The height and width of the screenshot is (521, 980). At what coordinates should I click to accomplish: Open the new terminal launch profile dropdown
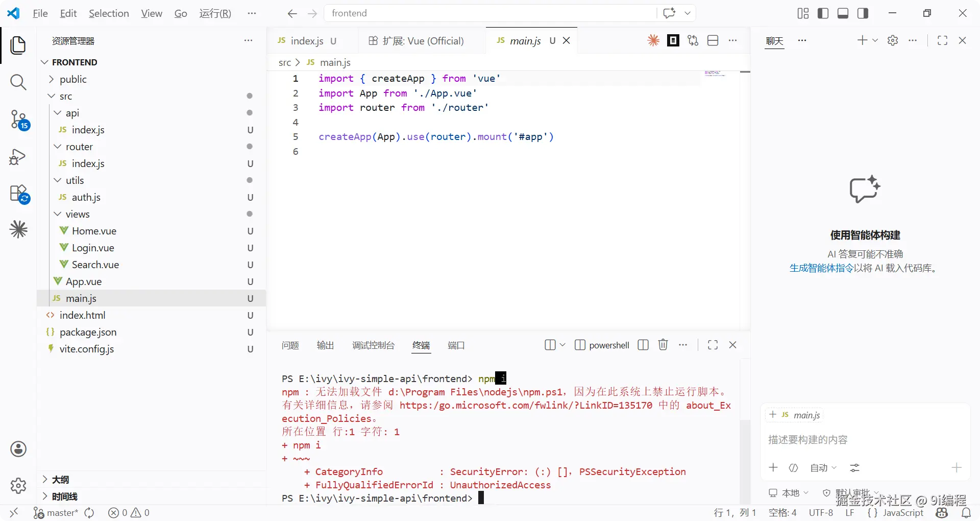coord(562,345)
